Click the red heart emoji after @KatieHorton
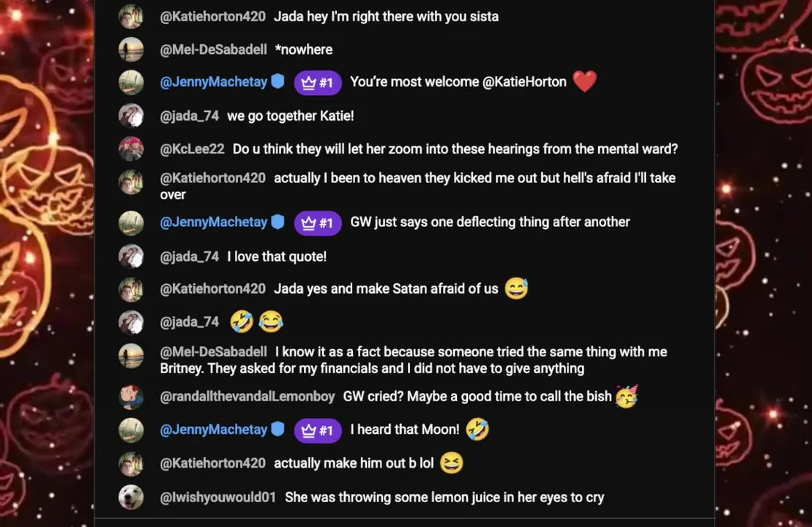Screen dimensions: 812x527 click(584, 82)
